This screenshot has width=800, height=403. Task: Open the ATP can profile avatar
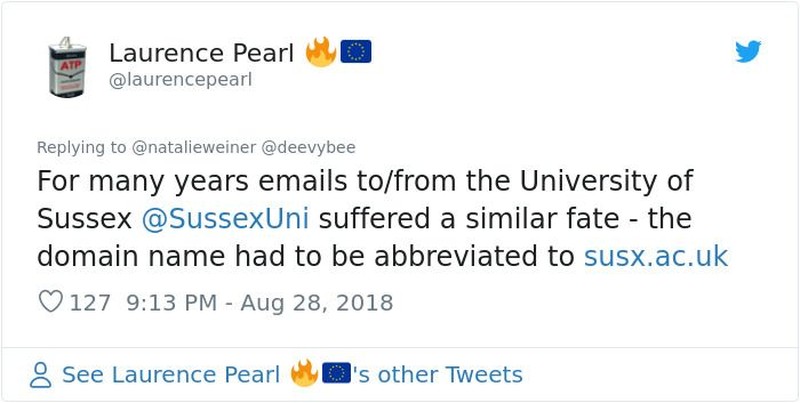pos(70,67)
